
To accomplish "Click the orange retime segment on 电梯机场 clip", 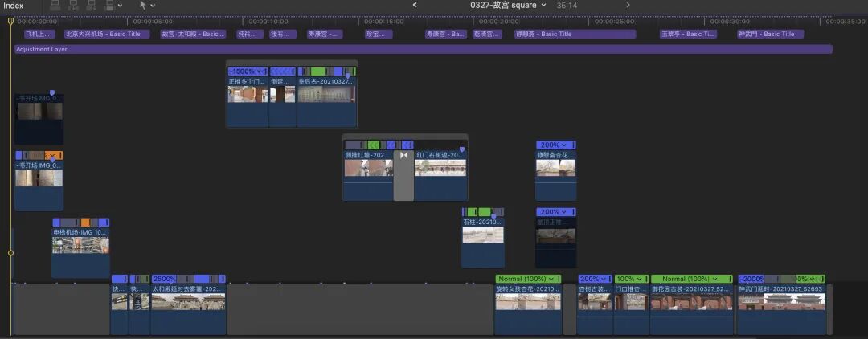I will pyautogui.click(x=85, y=223).
